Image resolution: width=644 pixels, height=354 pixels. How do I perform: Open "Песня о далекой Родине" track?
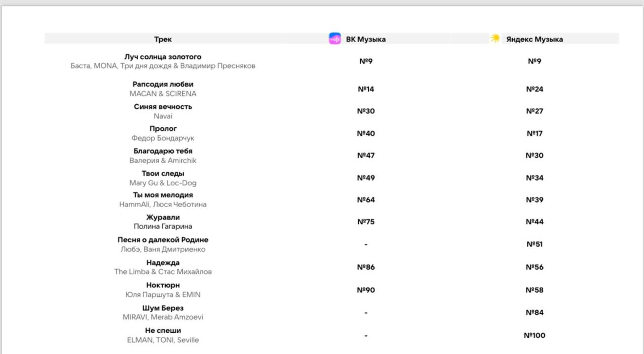click(x=163, y=240)
